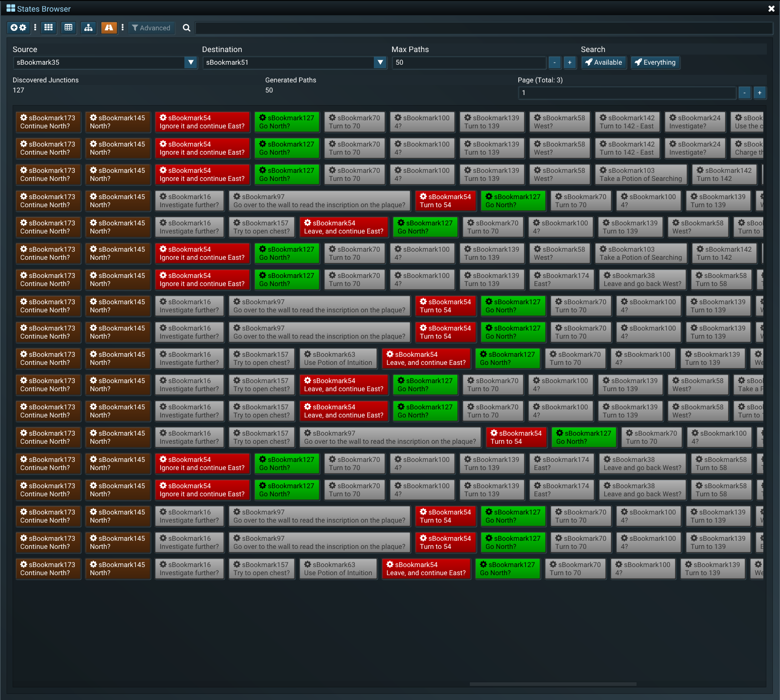This screenshot has width=780, height=700.
Task: Toggle the Advanced filter
Action: click(x=151, y=28)
